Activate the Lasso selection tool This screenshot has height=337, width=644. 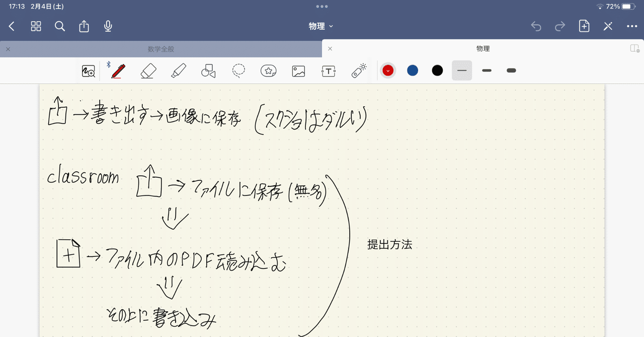(238, 71)
